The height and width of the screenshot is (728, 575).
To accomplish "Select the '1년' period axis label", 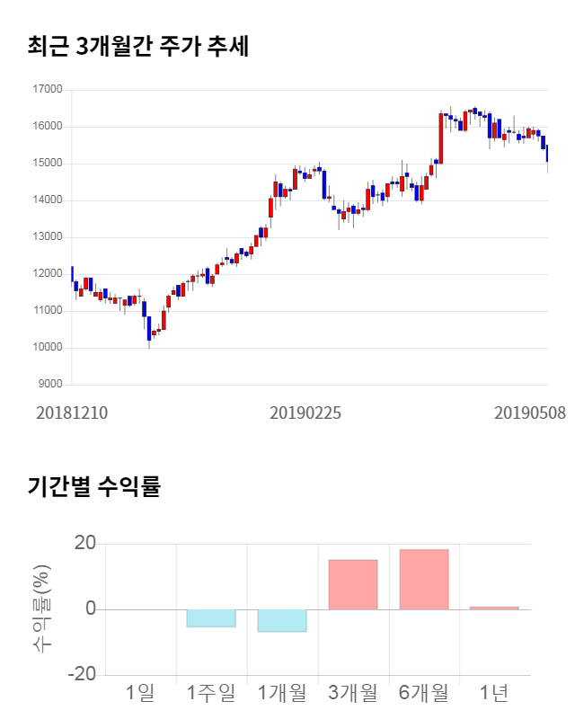I will click(494, 693).
